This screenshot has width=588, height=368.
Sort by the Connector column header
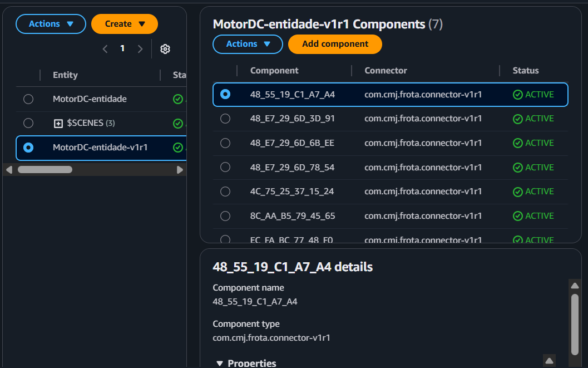pyautogui.click(x=386, y=71)
